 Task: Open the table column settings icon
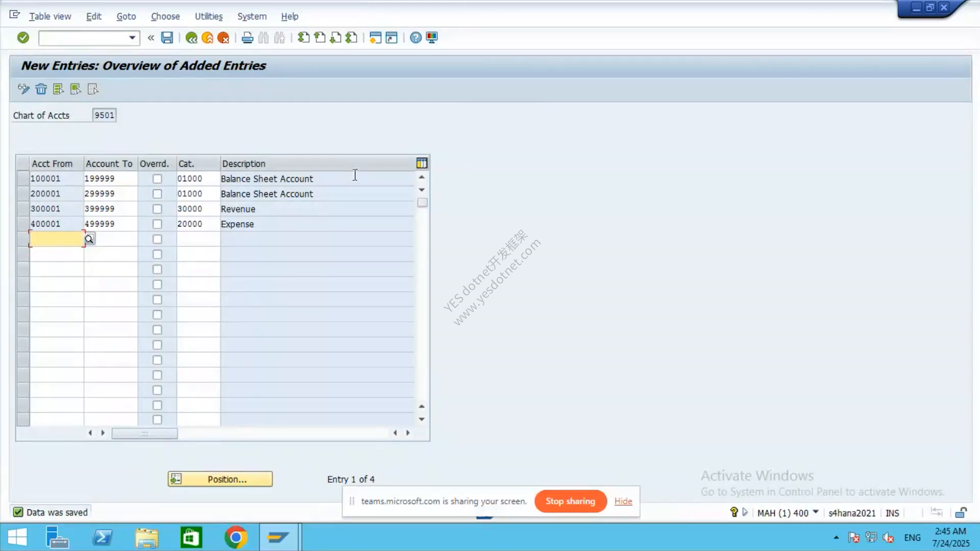(422, 163)
